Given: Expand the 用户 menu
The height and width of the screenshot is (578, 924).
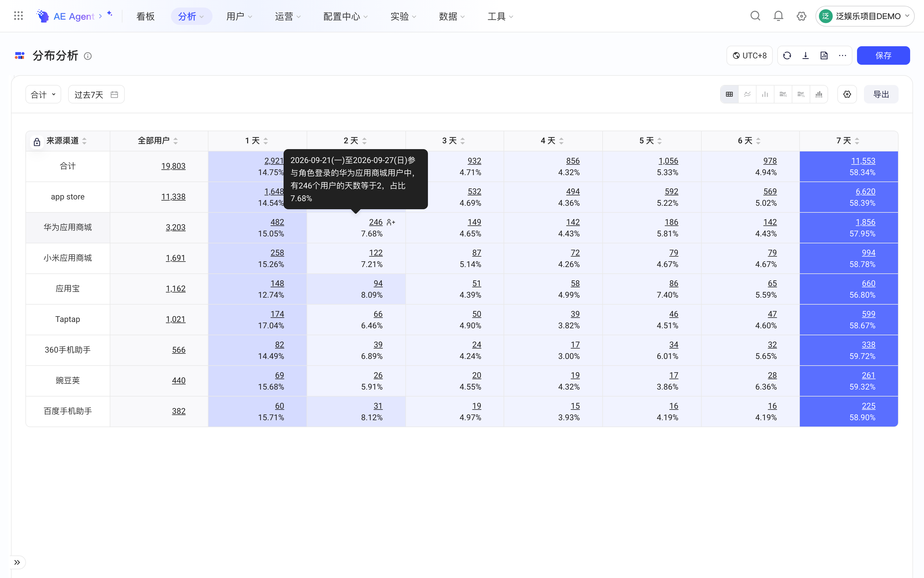Looking at the screenshot, I should coord(239,16).
